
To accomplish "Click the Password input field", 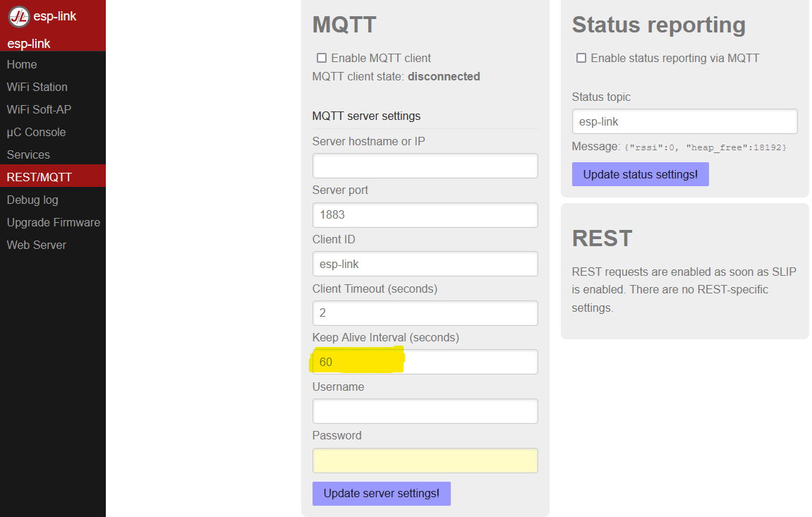I will point(425,461).
